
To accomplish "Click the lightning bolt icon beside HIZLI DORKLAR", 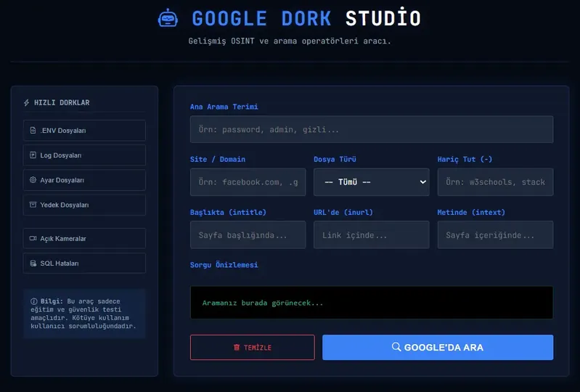I will pyautogui.click(x=27, y=102).
